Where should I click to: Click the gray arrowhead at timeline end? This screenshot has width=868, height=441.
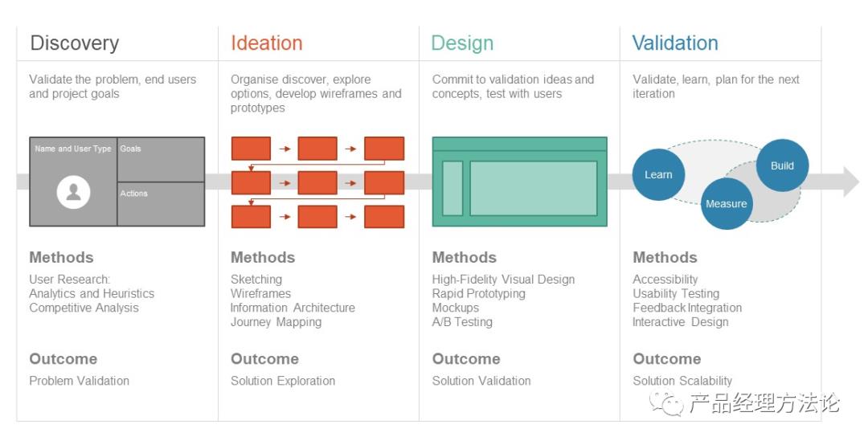851,182
